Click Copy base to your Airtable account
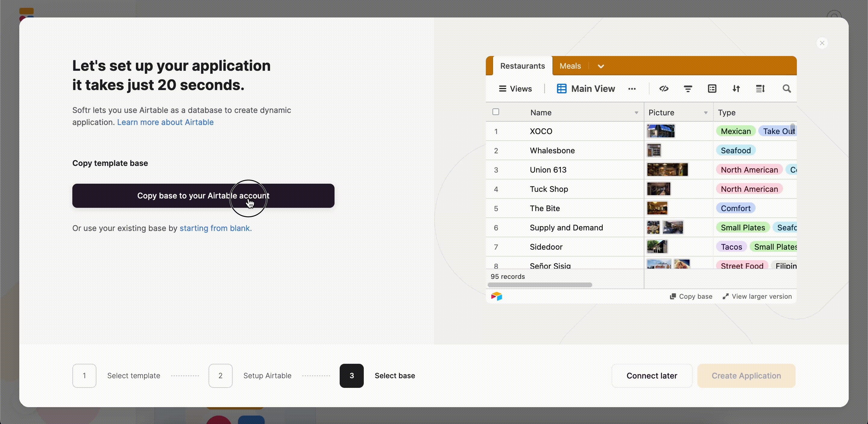This screenshot has height=424, width=868. [x=203, y=196]
